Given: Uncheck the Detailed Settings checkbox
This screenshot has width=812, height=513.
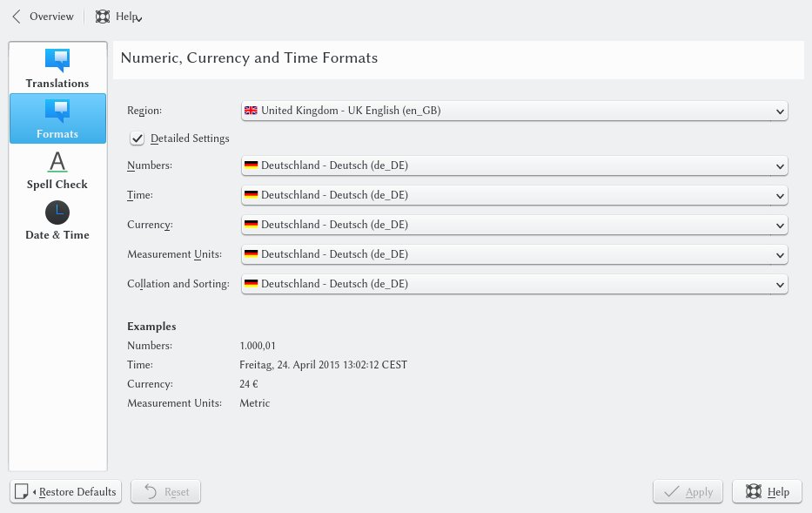Looking at the screenshot, I should tap(138, 138).
